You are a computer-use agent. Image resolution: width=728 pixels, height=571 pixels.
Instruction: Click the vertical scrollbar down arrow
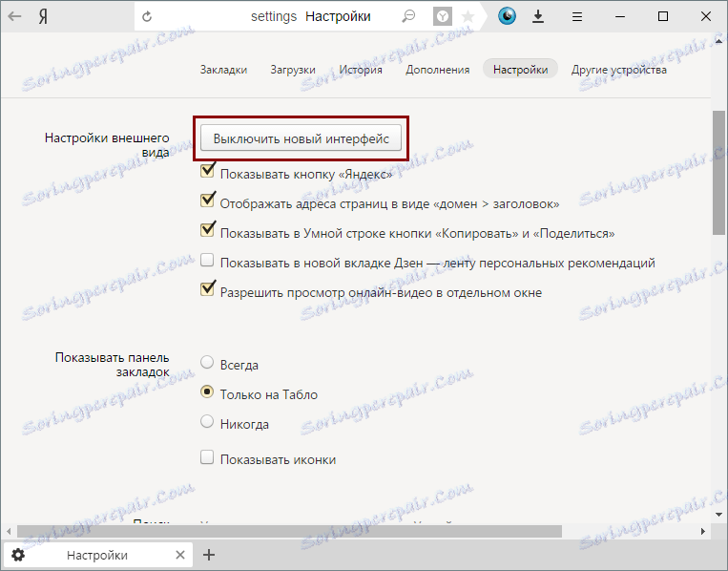click(718, 515)
